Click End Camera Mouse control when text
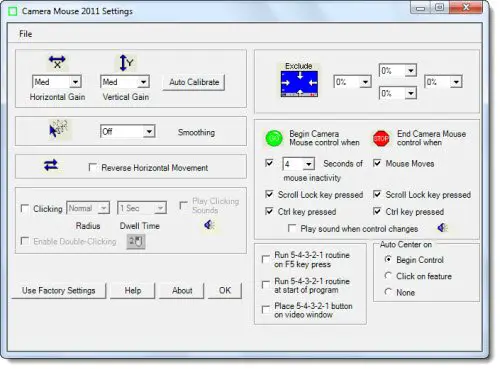500x369 pixels. [x=431, y=138]
